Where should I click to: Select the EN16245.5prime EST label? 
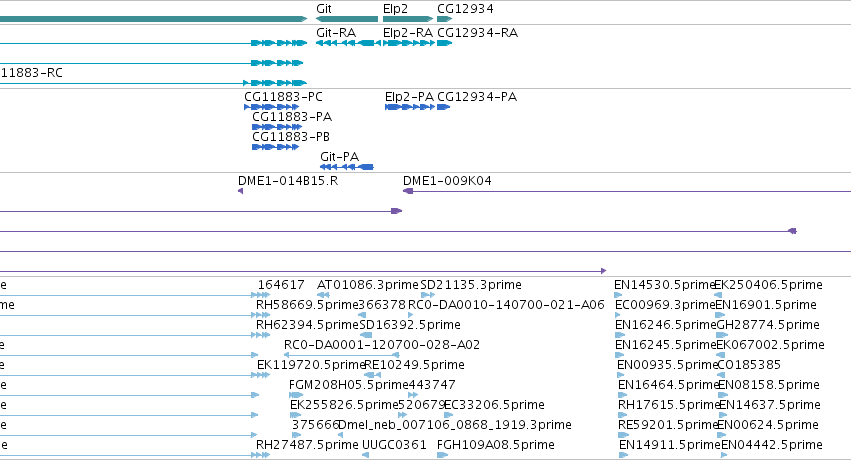click(x=665, y=345)
